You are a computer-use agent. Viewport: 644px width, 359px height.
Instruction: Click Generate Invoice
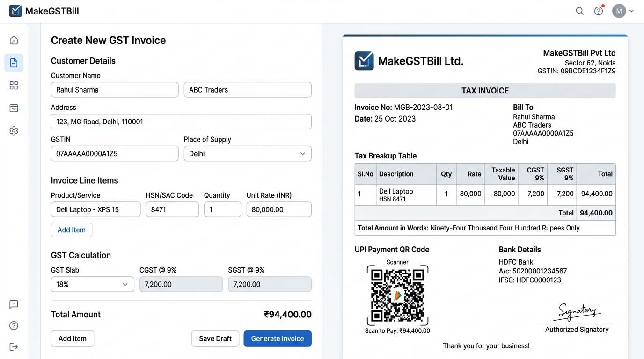(278, 338)
